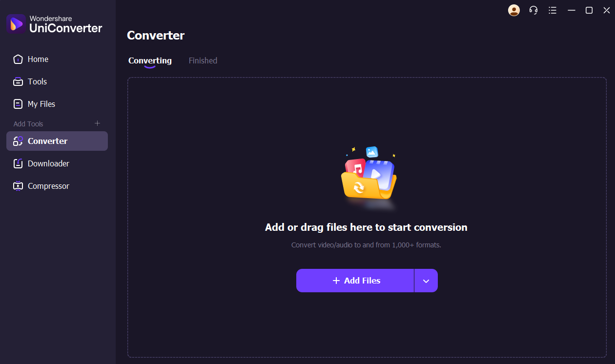Open the list-style main menu icon

click(553, 10)
